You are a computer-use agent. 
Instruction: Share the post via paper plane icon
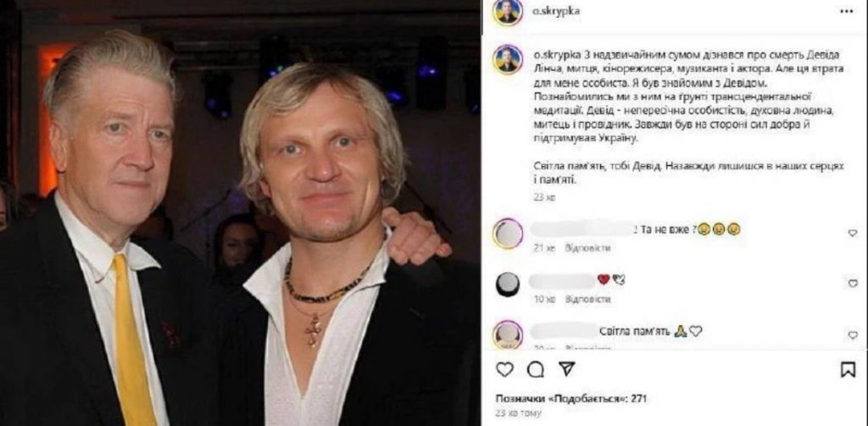click(567, 369)
